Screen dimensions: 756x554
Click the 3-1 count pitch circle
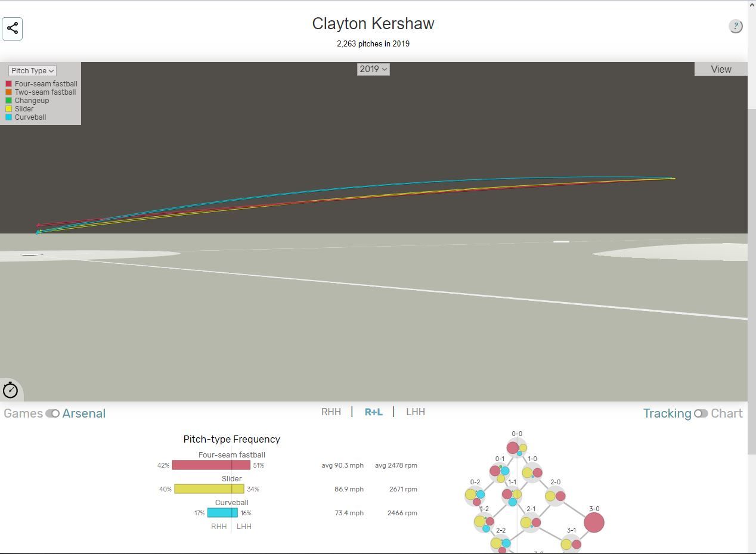point(571,544)
